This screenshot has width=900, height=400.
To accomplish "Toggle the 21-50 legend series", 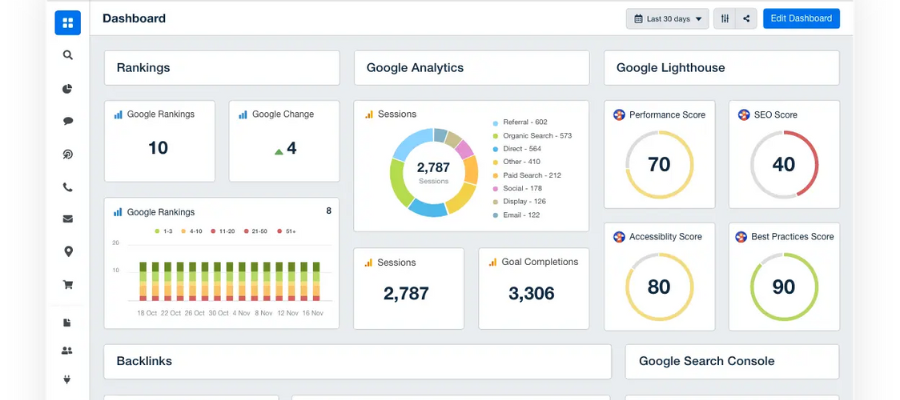I will click(255, 231).
